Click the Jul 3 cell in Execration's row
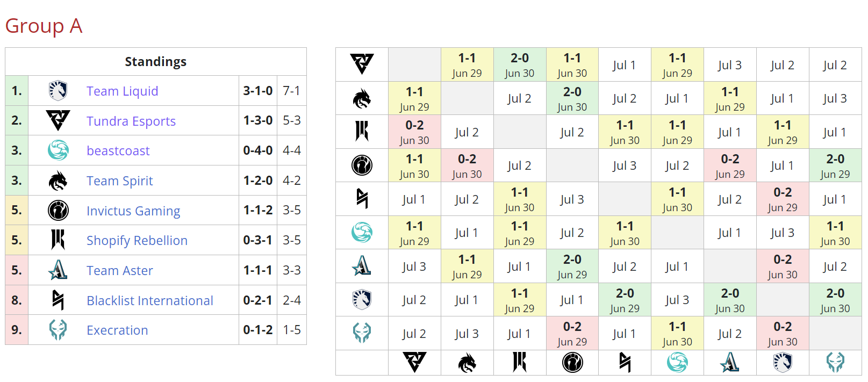The width and height of the screenshot is (868, 382). coord(467,334)
